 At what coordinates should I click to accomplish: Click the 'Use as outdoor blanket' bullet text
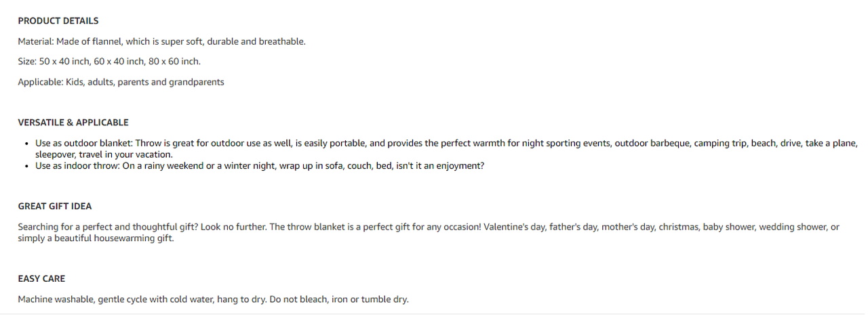pyautogui.click(x=446, y=149)
